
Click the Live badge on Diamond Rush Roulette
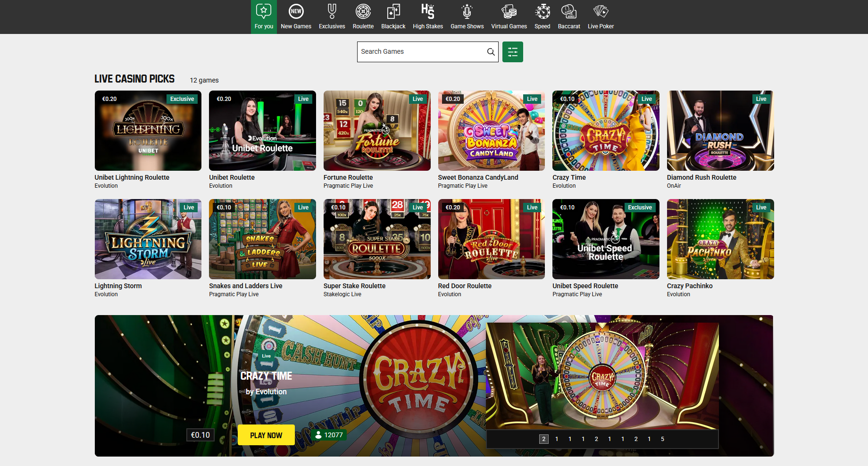tap(761, 99)
